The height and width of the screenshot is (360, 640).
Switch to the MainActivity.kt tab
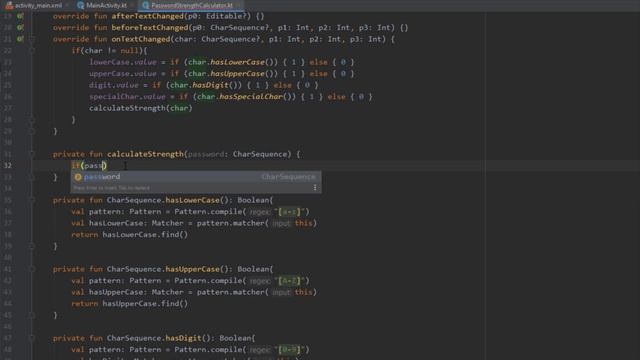tap(103, 5)
